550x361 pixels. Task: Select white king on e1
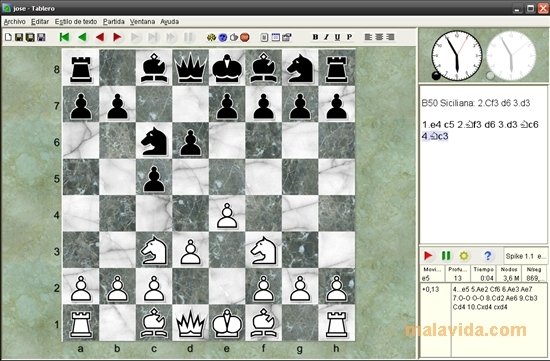[x=227, y=322]
